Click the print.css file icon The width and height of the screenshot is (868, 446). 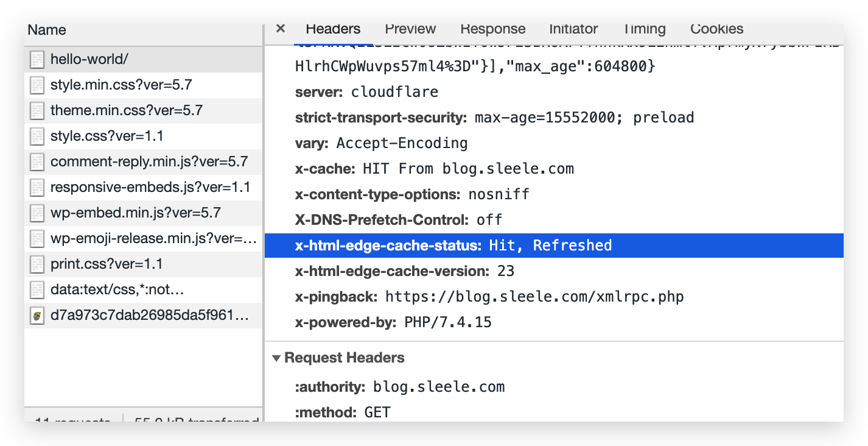(x=37, y=264)
